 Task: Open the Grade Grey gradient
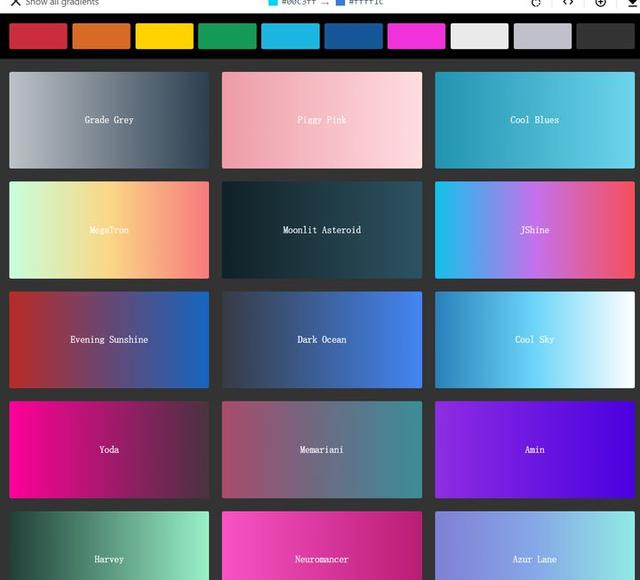coord(109,120)
